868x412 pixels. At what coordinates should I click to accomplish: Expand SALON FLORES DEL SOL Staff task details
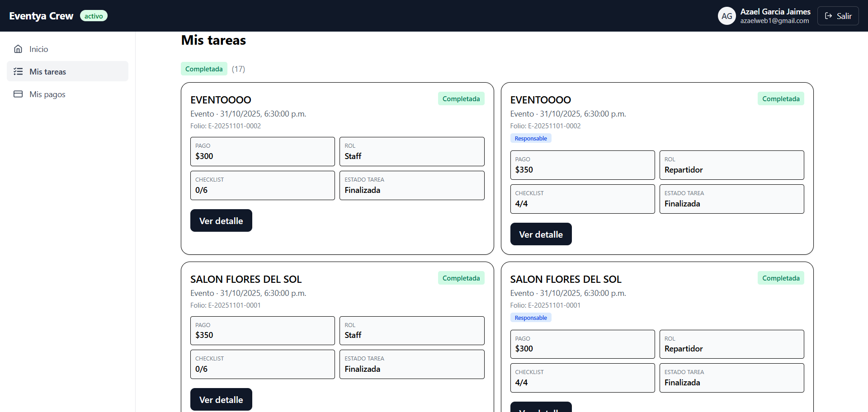pyautogui.click(x=221, y=399)
